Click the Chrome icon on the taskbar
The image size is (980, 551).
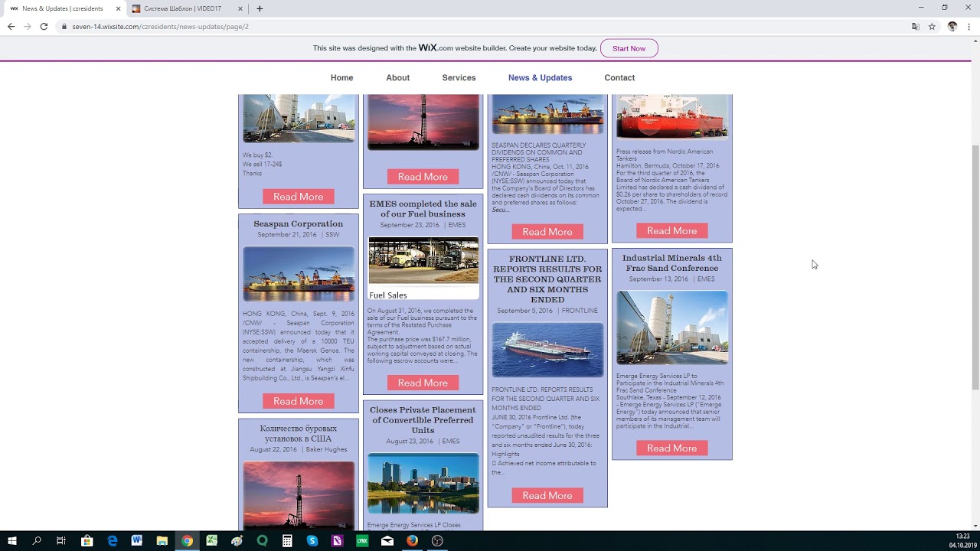point(187,541)
